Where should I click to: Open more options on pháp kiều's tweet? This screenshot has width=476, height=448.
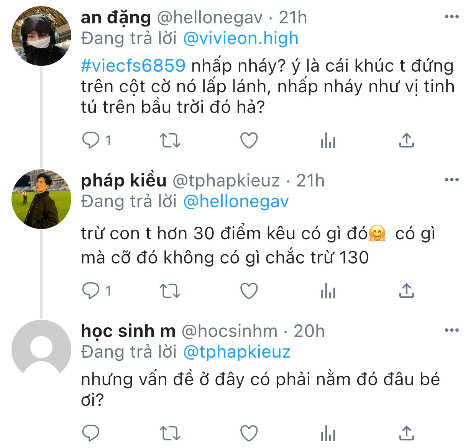click(x=451, y=180)
